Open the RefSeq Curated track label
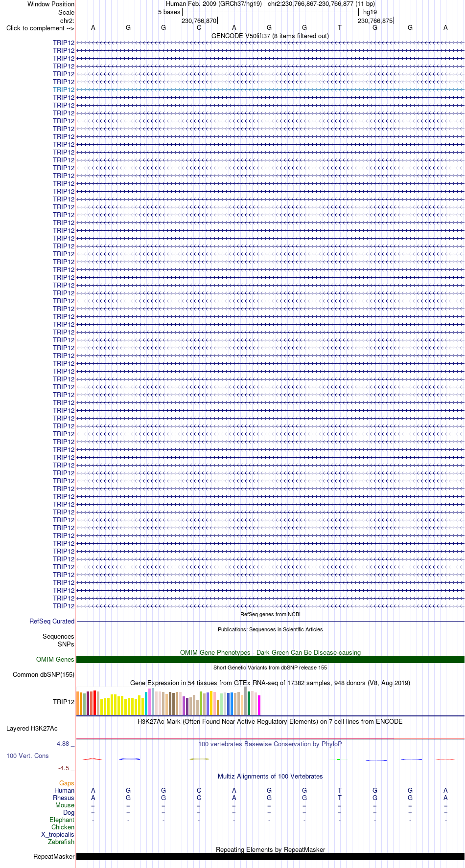 click(52, 622)
